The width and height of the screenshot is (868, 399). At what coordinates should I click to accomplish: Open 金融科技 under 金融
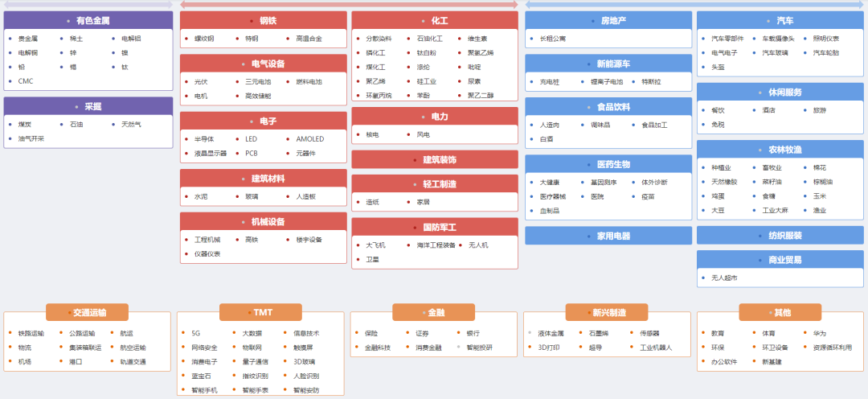(x=377, y=348)
